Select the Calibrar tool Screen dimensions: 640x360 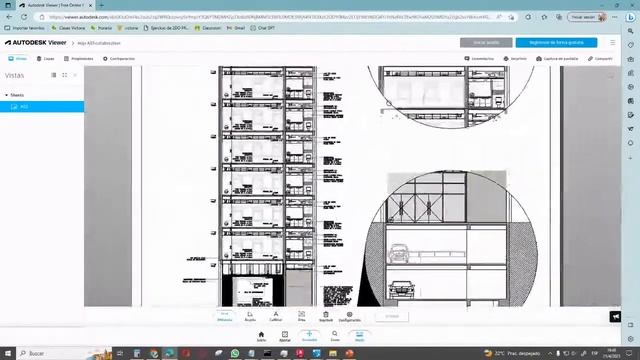pos(276,316)
